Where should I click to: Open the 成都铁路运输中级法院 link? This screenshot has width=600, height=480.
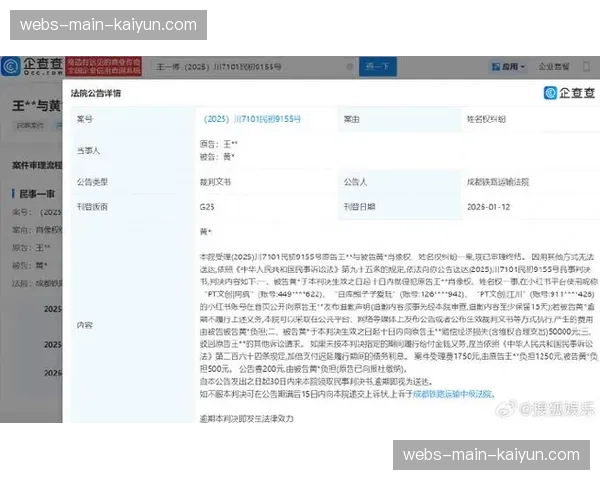[453, 394]
